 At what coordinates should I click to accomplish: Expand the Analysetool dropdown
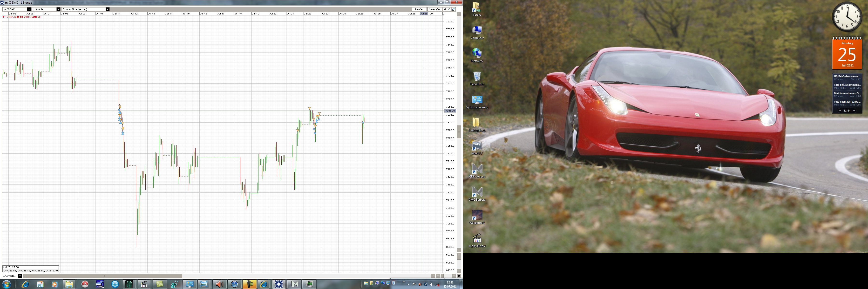click(x=20, y=276)
